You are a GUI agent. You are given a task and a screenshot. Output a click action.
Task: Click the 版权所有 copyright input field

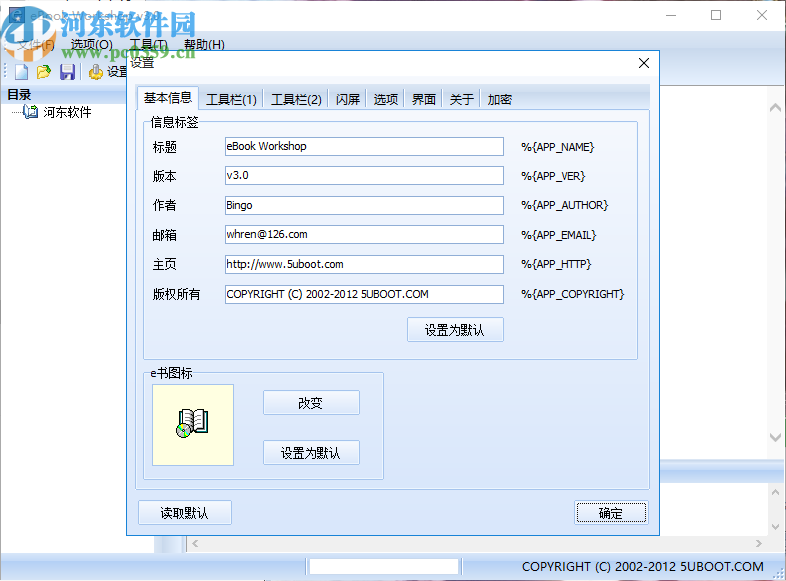click(364, 294)
